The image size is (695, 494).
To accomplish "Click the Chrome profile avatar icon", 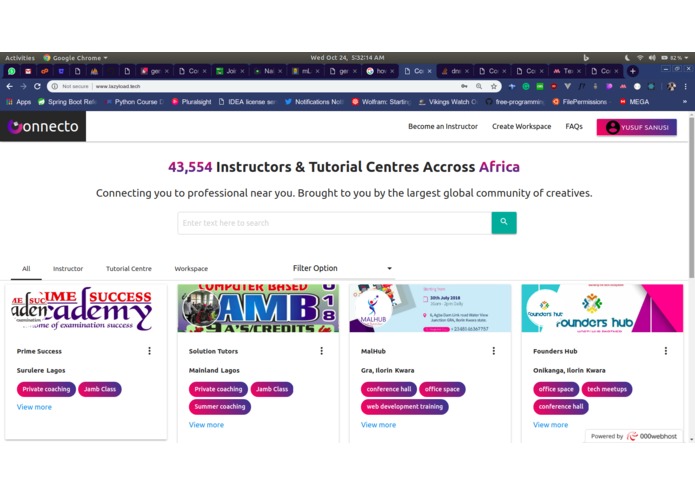I will pyautogui.click(x=672, y=86).
